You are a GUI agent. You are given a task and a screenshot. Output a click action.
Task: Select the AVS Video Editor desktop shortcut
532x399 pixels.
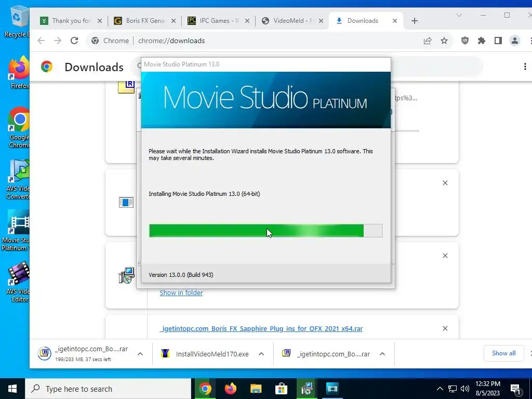coord(18,282)
